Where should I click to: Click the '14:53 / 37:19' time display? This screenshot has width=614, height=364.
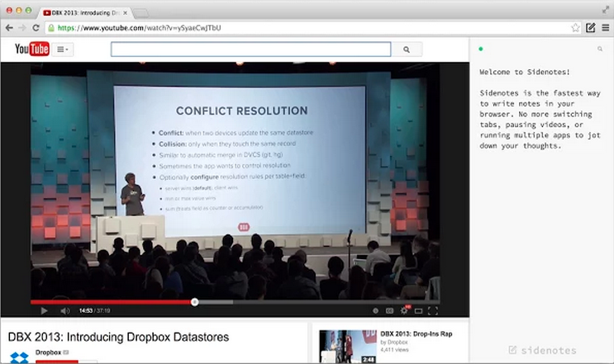tap(94, 311)
